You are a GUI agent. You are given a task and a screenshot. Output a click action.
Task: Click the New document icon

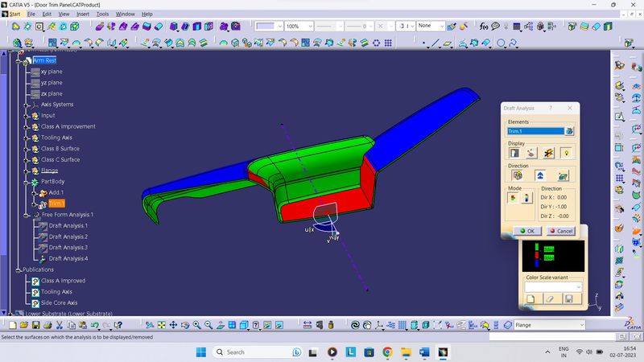12,325
